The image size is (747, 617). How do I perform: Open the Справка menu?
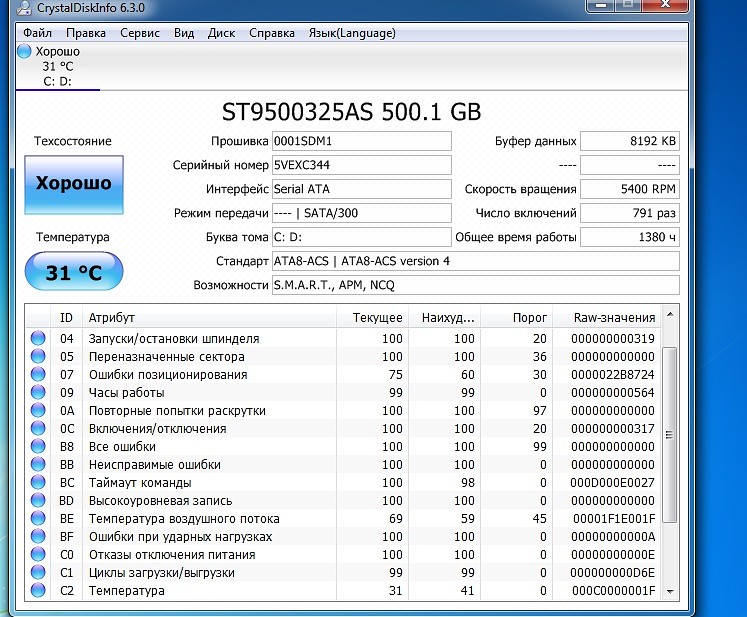coord(272,33)
